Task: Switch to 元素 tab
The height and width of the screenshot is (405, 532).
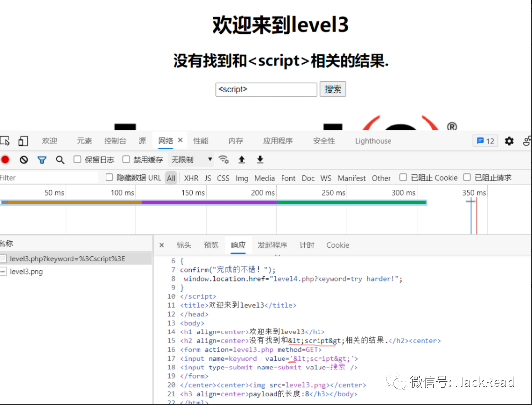Action: coord(84,141)
